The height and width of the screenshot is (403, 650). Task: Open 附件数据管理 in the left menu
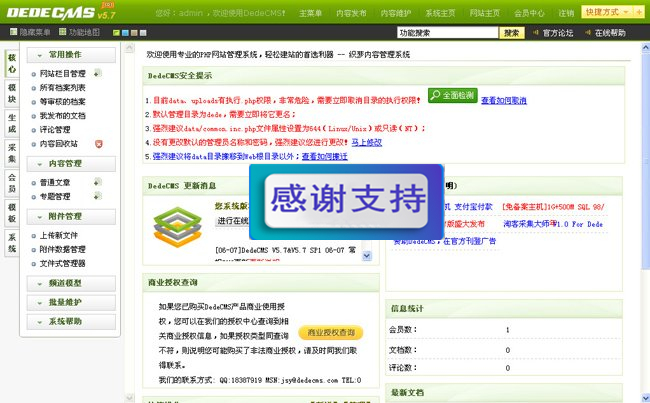pos(63,250)
